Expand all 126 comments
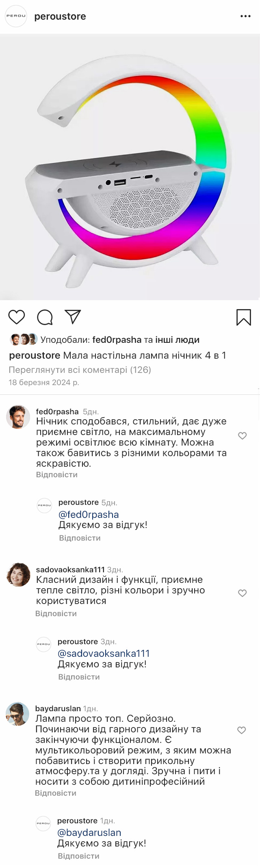The image size is (260, 868). tap(80, 370)
